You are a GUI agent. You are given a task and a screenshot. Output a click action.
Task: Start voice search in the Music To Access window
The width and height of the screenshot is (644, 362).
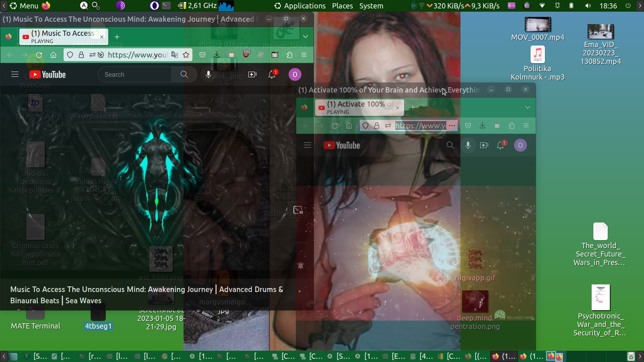pyautogui.click(x=208, y=74)
